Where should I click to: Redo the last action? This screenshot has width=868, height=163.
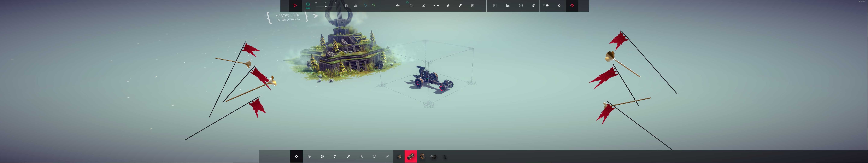373,5
